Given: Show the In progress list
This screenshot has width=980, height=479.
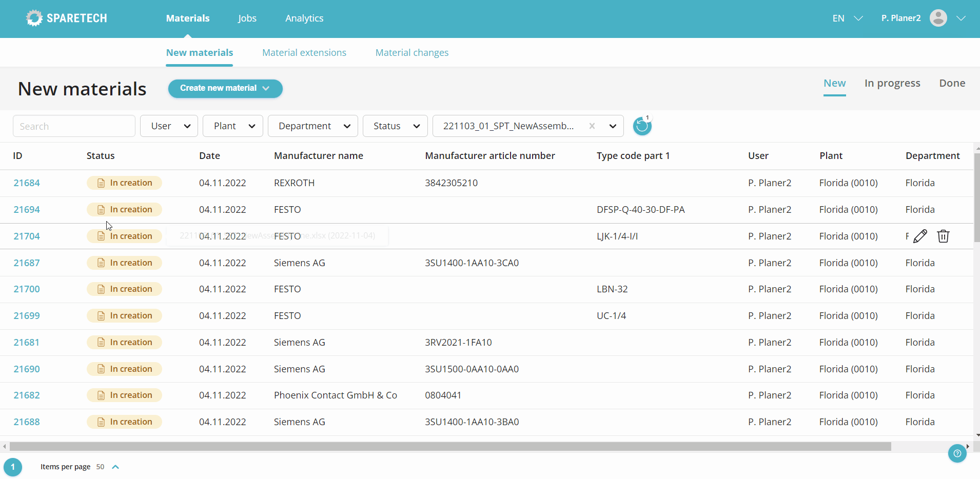Looking at the screenshot, I should point(892,83).
